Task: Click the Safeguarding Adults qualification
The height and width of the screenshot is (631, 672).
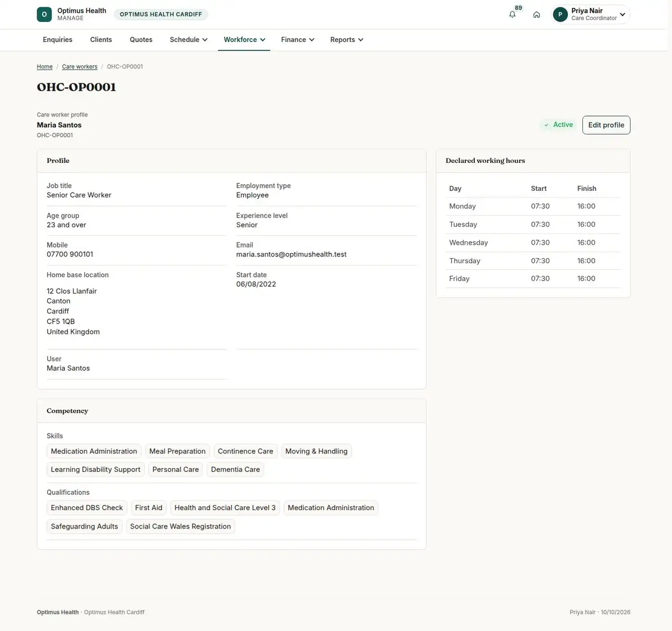Action: pos(85,526)
